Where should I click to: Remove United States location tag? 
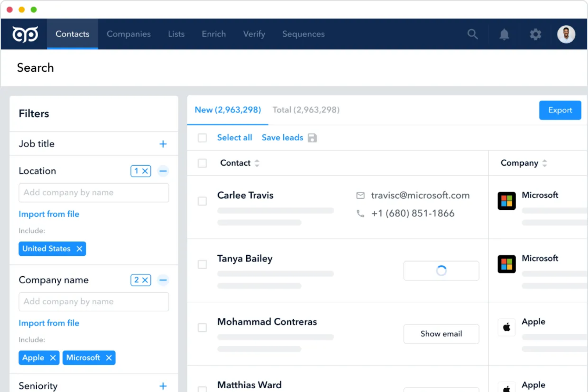(x=79, y=249)
